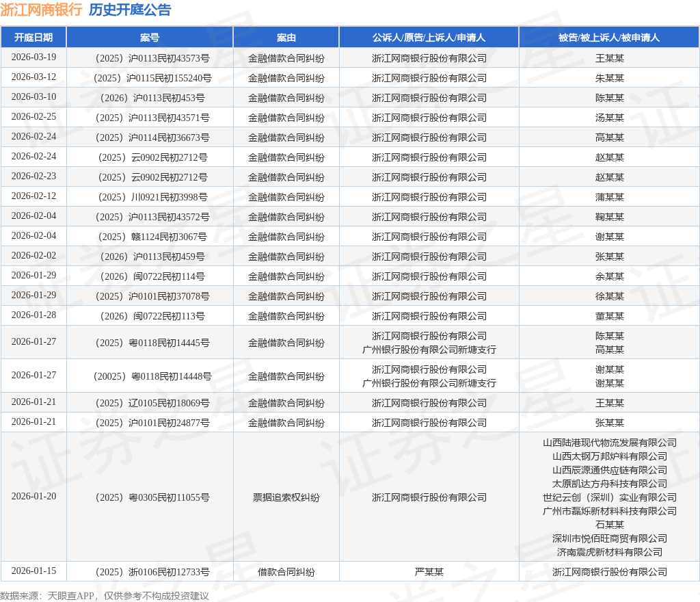Click defendant 王某某 in 2026-03-19 row
Viewport: 700px width, 602px height.
609,58
